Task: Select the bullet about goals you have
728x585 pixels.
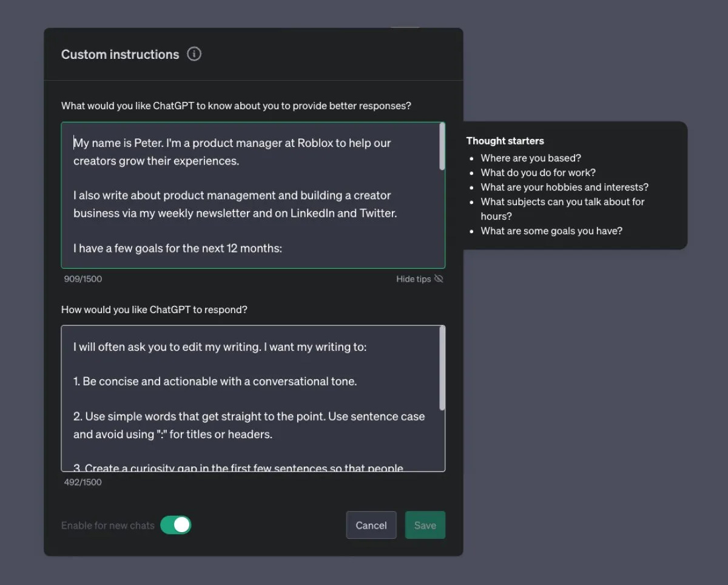Action: click(551, 231)
